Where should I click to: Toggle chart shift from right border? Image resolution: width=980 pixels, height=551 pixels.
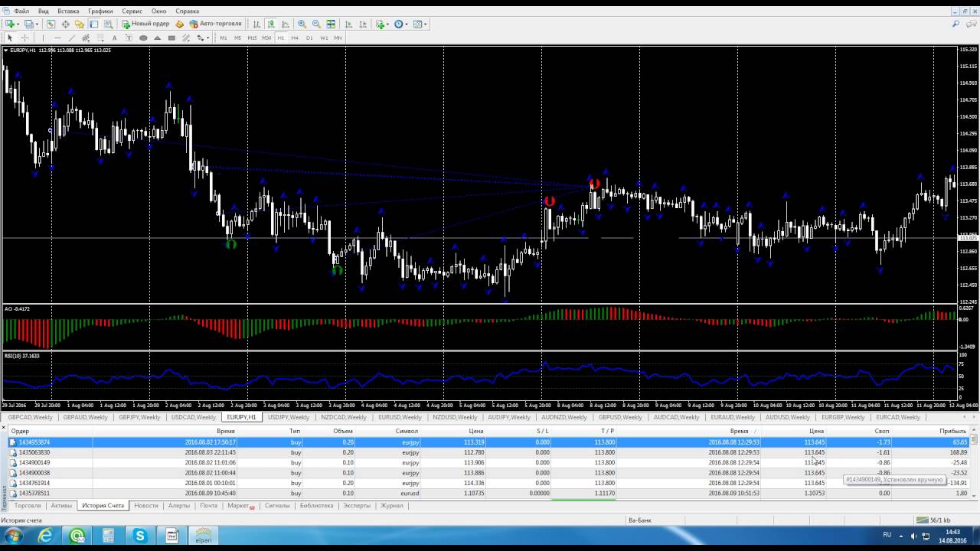click(x=363, y=24)
